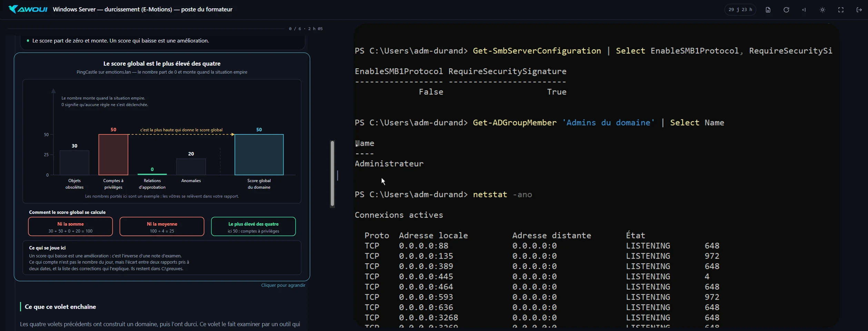The height and width of the screenshot is (331, 868).
Task: Click the 'Cliquer pour agrandir' link
Action: point(283,285)
